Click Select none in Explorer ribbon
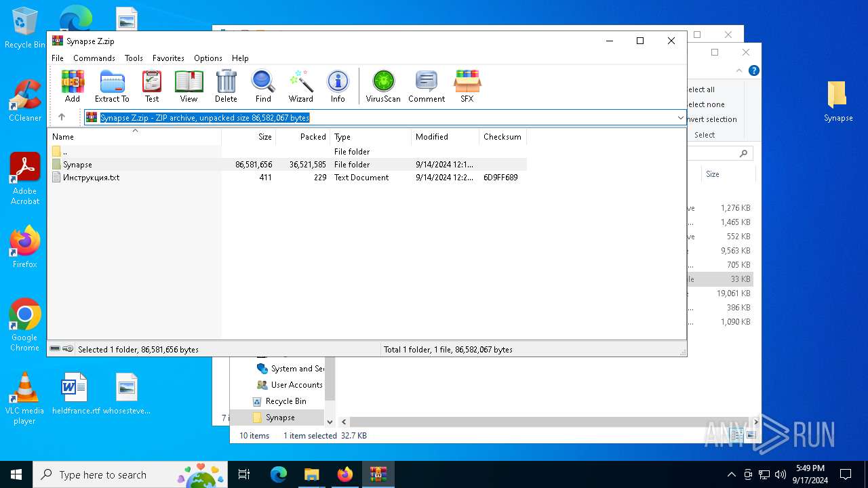Image resolution: width=868 pixels, height=488 pixels. click(706, 104)
